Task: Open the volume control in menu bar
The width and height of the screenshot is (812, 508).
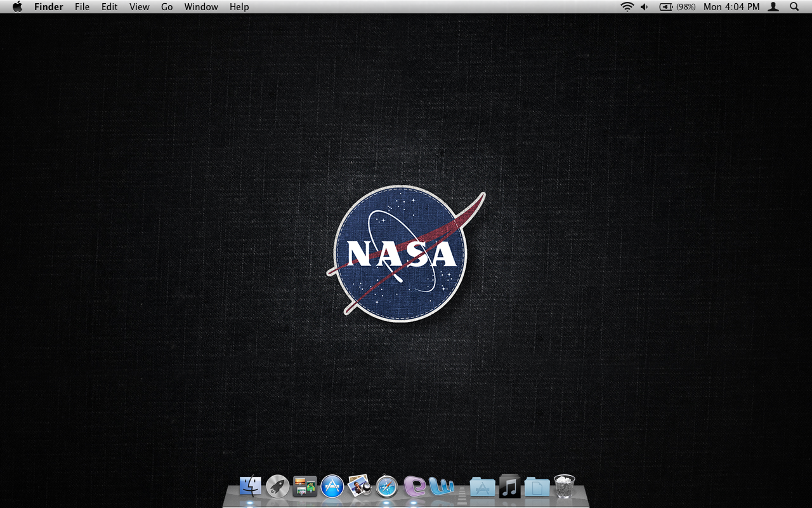Action: tap(645, 7)
